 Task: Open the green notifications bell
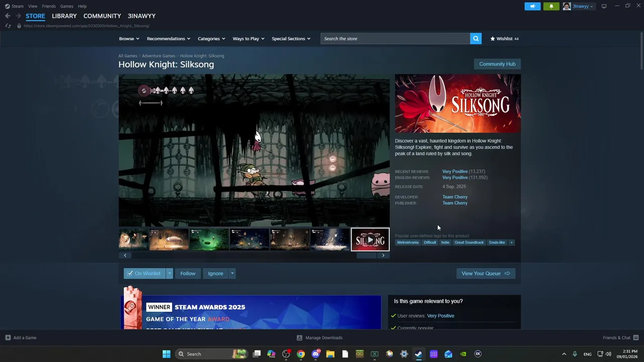point(551,6)
